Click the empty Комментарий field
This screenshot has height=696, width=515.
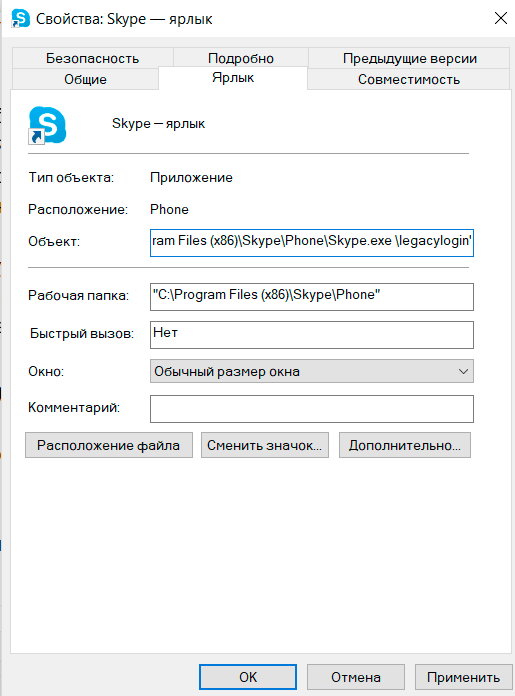(x=312, y=409)
